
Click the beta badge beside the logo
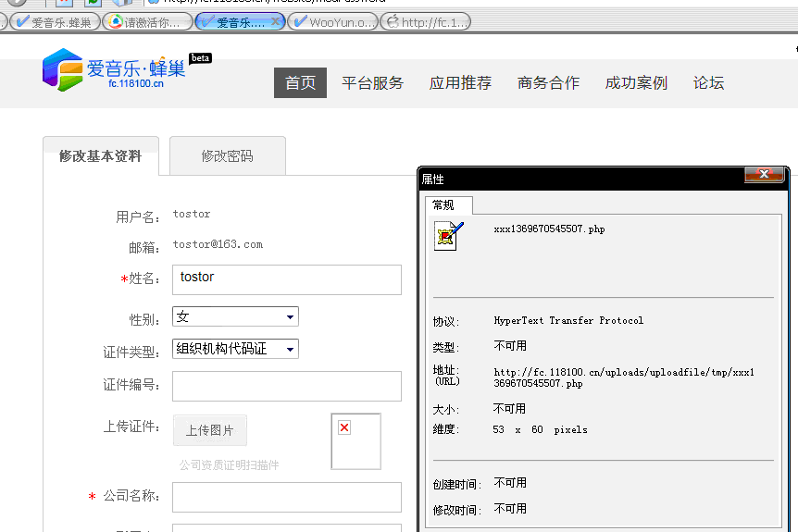point(200,58)
